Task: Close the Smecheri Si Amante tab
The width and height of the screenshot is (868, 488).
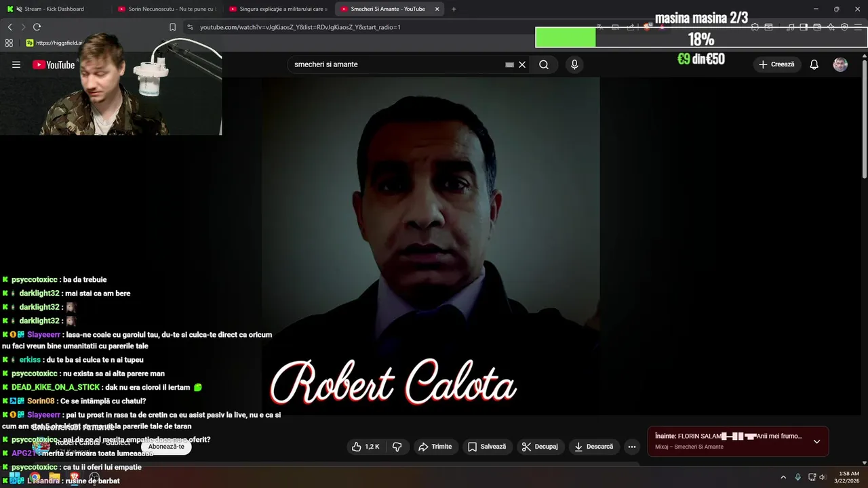Action: 437,9
